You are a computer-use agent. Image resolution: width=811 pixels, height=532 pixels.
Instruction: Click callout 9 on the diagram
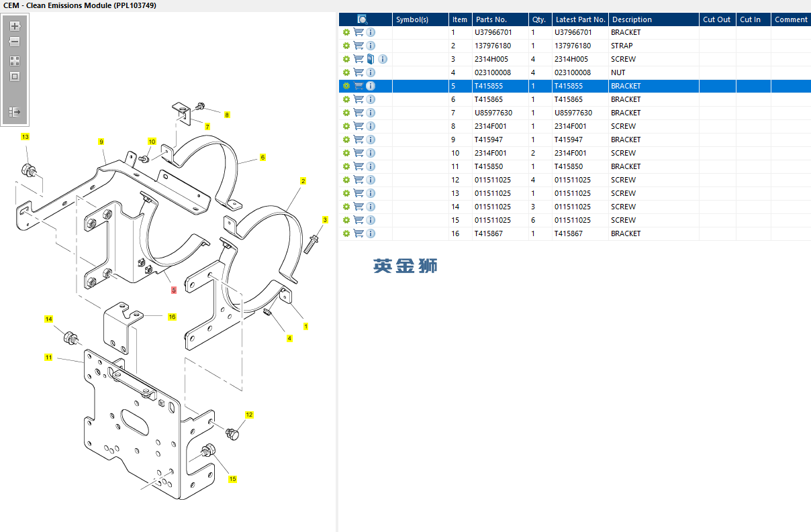[101, 142]
